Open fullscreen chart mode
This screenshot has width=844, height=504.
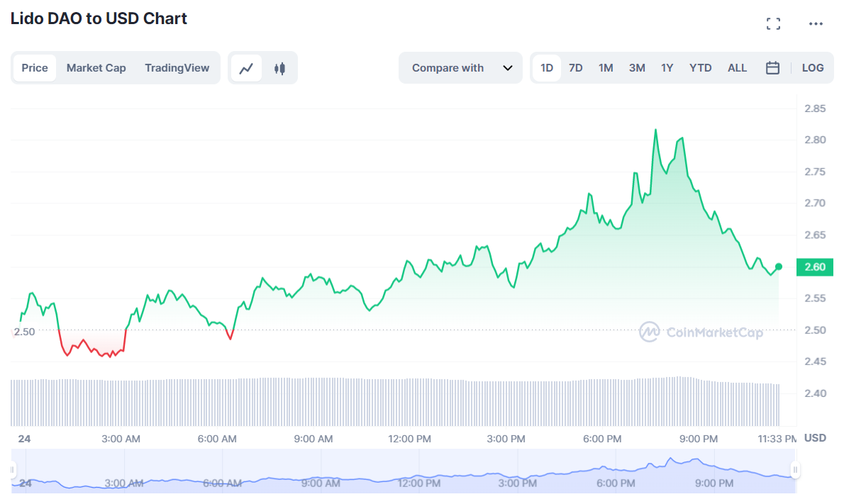click(774, 23)
